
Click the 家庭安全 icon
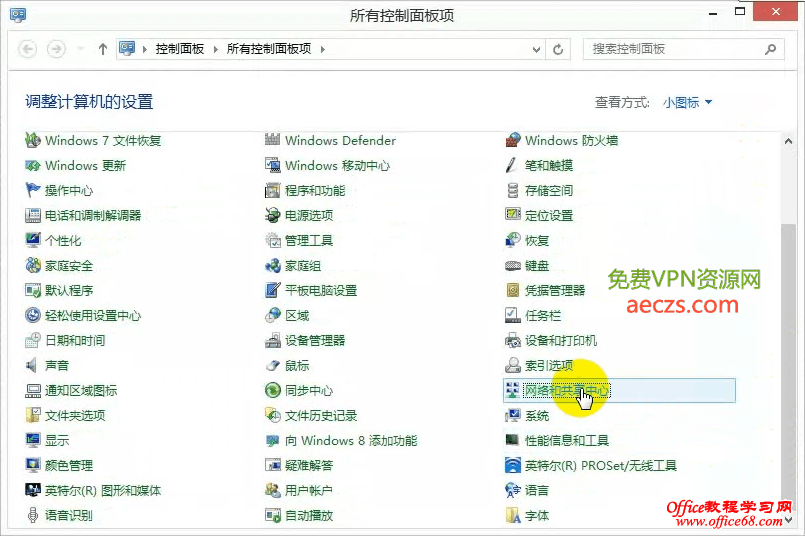33,265
